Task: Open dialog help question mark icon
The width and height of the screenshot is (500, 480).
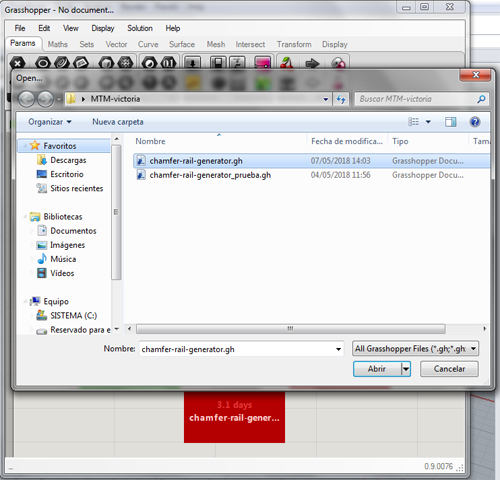Action: click(475, 122)
